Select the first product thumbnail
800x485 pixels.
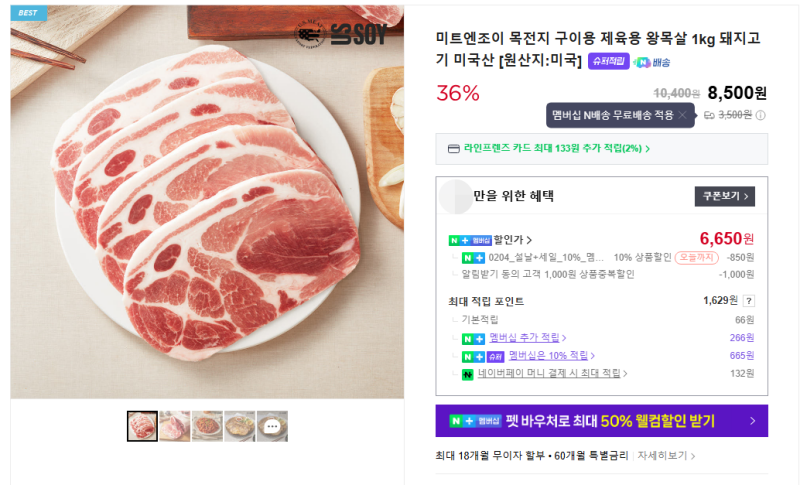(x=143, y=426)
